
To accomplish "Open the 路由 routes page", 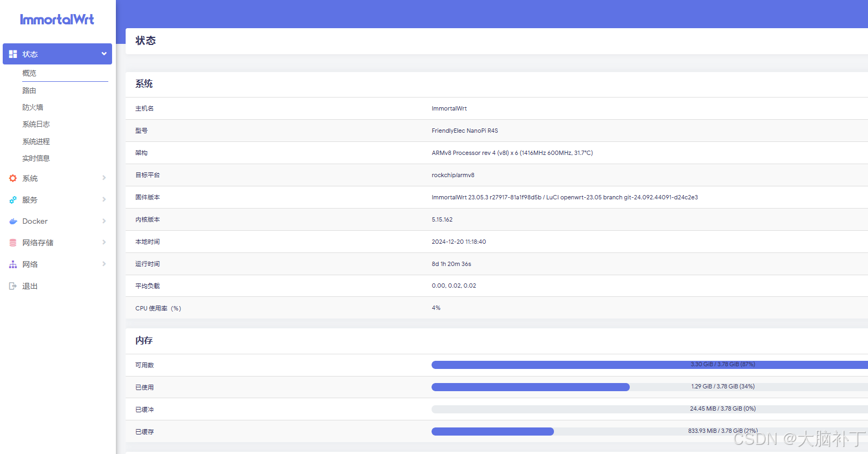I will (x=29, y=90).
